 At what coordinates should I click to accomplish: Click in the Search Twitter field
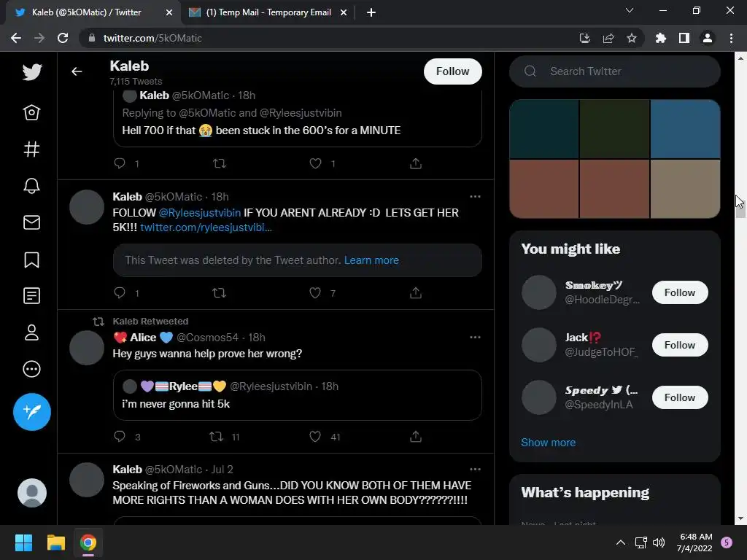point(614,71)
